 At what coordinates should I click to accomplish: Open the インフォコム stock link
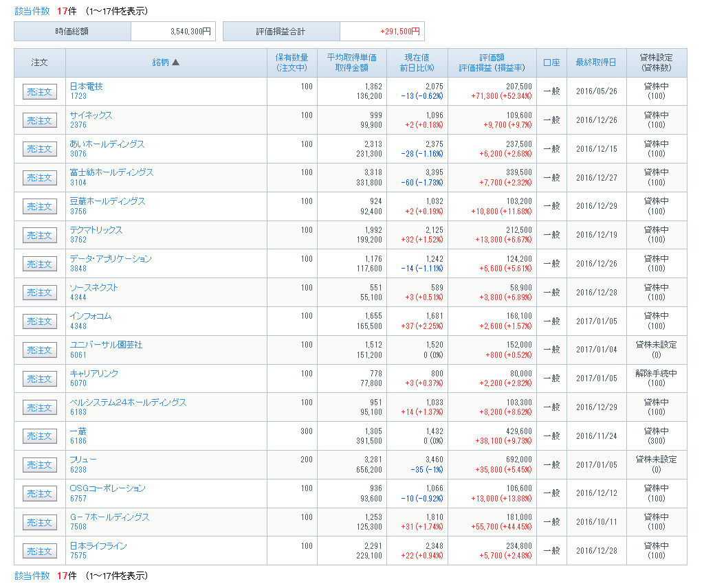(x=90, y=315)
